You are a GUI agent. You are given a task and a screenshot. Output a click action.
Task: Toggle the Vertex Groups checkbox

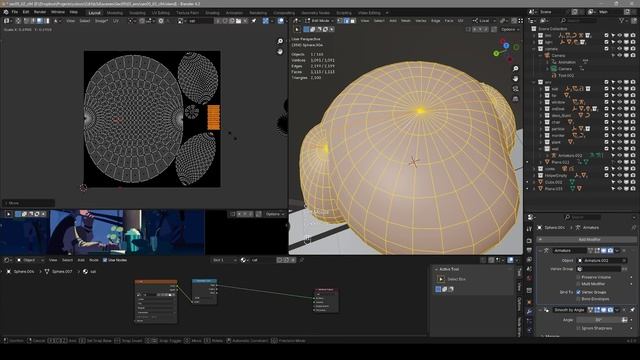[578, 292]
